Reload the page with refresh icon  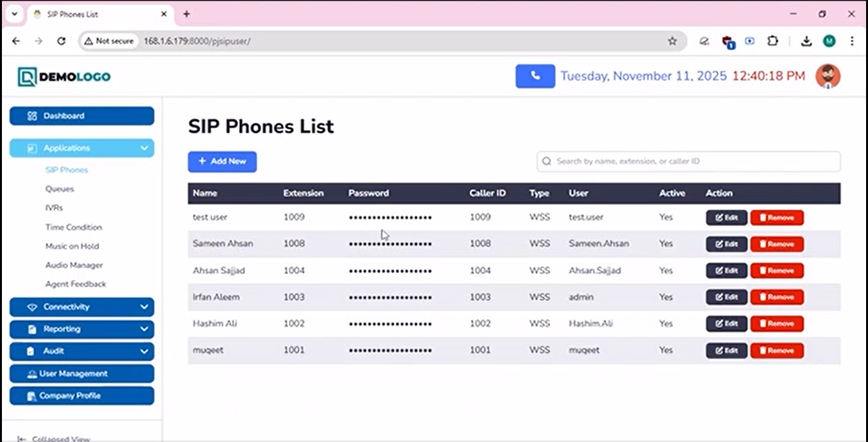point(61,41)
